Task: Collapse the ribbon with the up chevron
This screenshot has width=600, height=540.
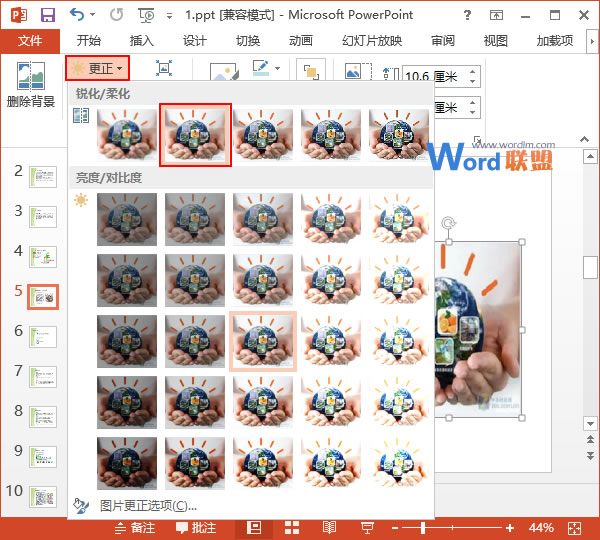Action: click(584, 139)
